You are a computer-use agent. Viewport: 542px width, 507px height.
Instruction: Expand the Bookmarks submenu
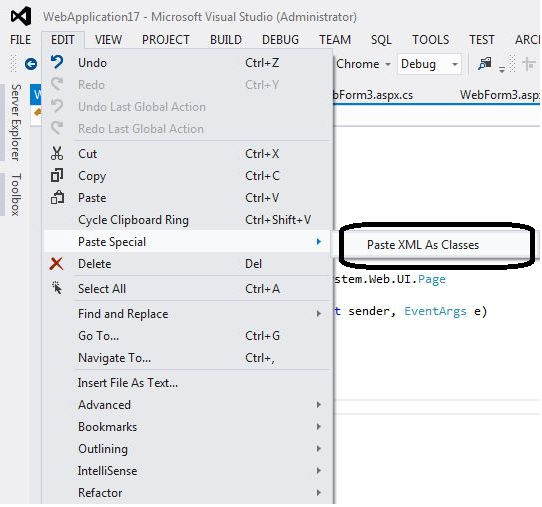click(x=187, y=427)
